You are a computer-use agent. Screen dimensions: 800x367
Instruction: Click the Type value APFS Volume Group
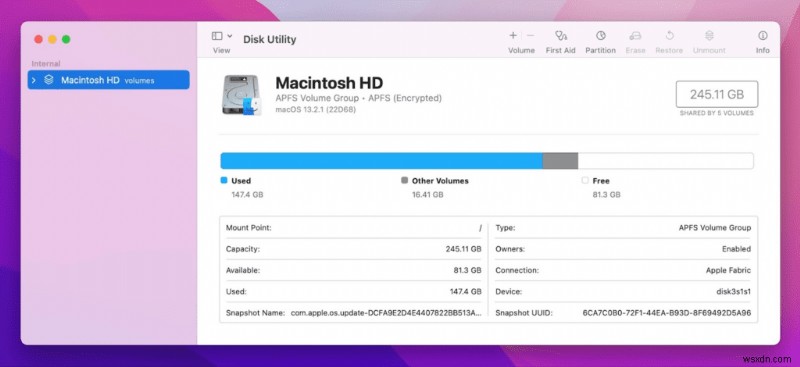tap(715, 228)
